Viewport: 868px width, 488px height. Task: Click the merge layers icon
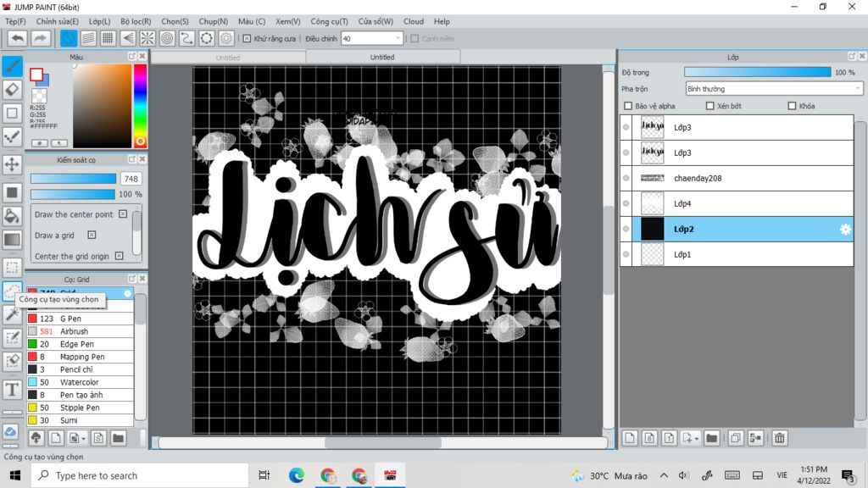tap(755, 438)
